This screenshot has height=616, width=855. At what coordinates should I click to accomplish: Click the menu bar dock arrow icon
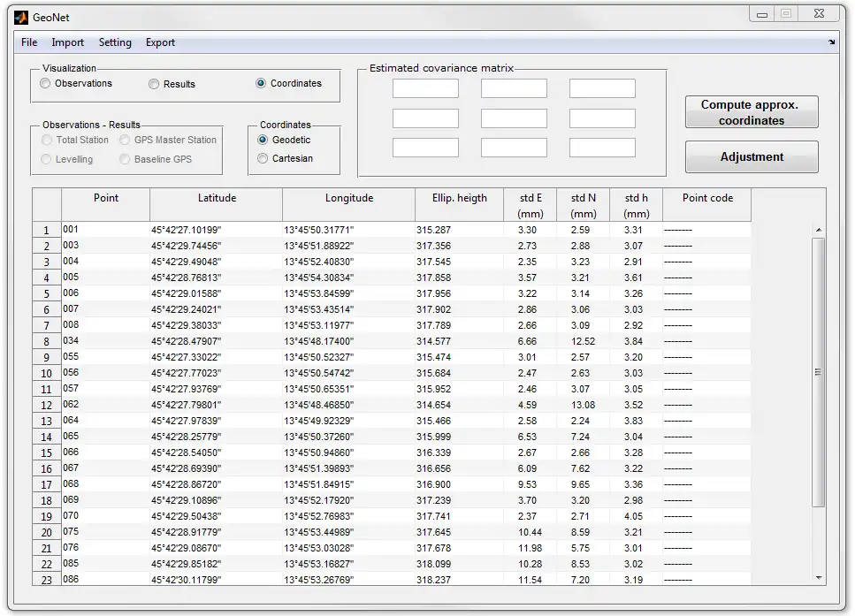pyautogui.click(x=831, y=42)
